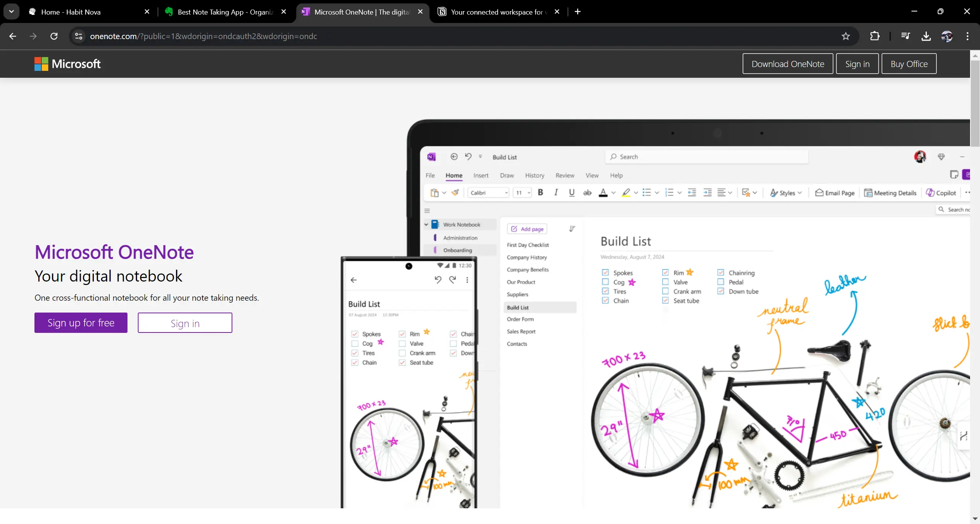Collapse the Work Notebook chevron
Viewport: 980px width, 524px height.
426,224
